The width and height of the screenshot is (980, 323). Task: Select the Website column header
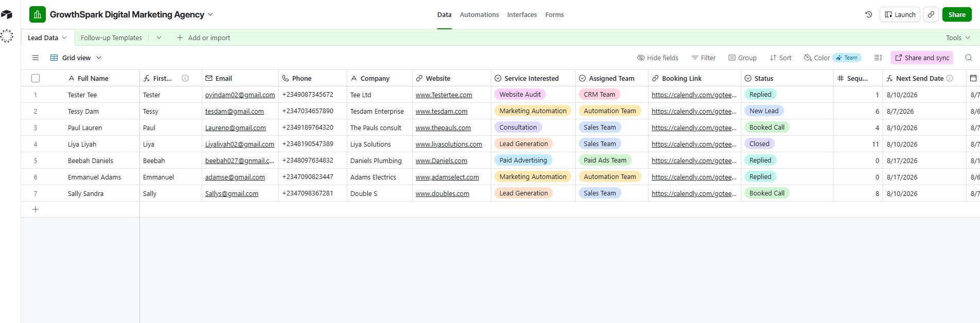pyautogui.click(x=452, y=78)
